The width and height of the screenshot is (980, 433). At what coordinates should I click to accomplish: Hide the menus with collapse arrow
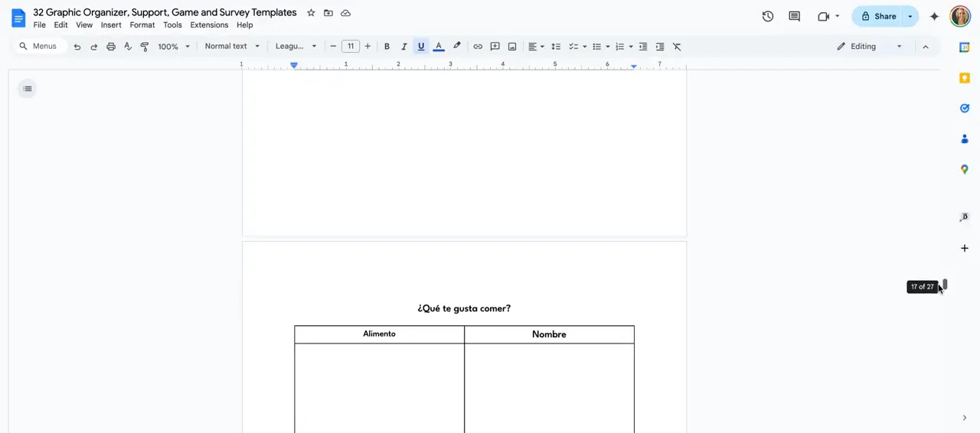[926, 47]
